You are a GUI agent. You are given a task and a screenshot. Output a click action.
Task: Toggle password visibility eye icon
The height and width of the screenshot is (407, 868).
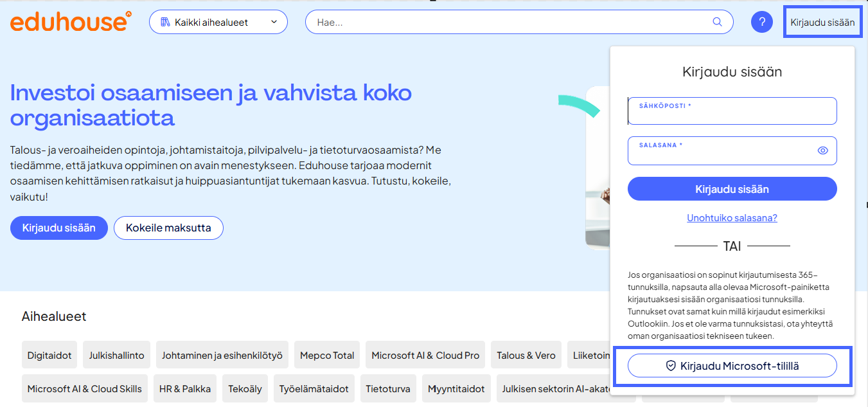pos(823,150)
